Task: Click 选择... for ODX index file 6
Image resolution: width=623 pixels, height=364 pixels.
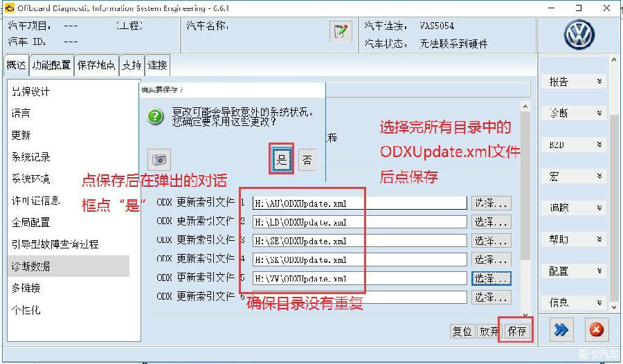Action: tap(491, 297)
